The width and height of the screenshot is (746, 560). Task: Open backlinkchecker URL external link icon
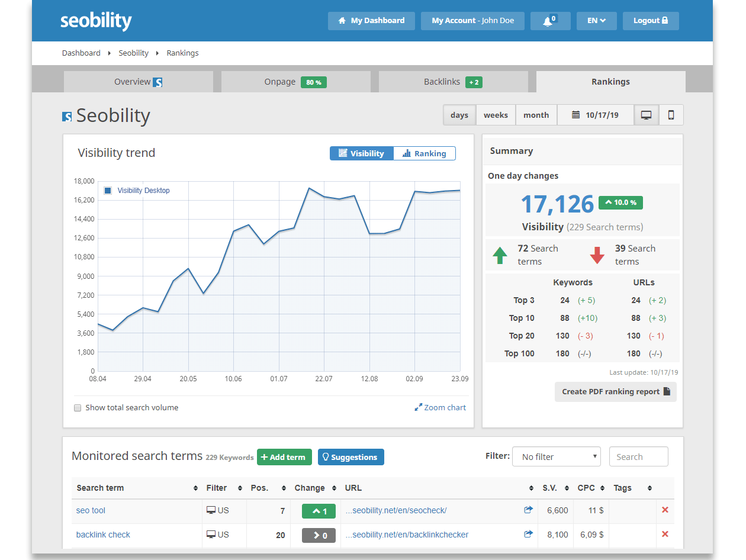528,534
